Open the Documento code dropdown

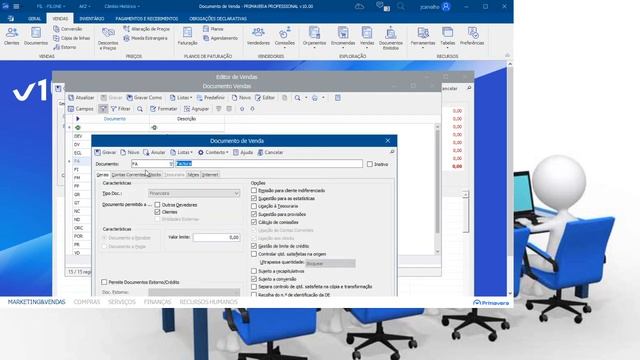171,164
